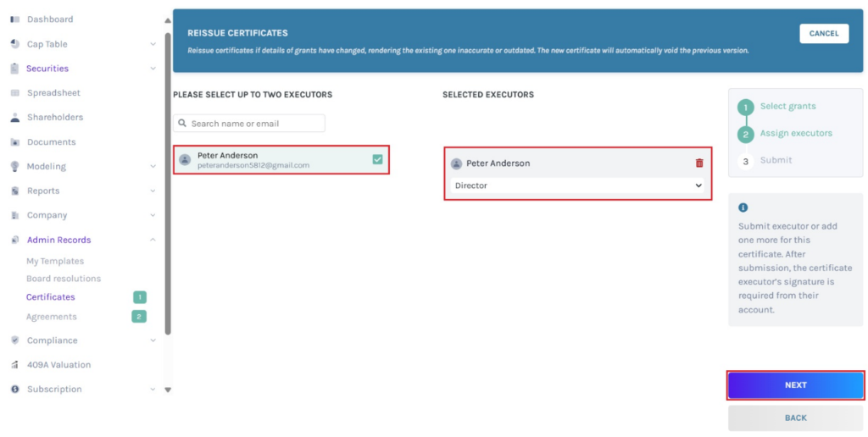This screenshot has width=868, height=437.
Task: Expand the Securities chevron
Action: coord(153,69)
